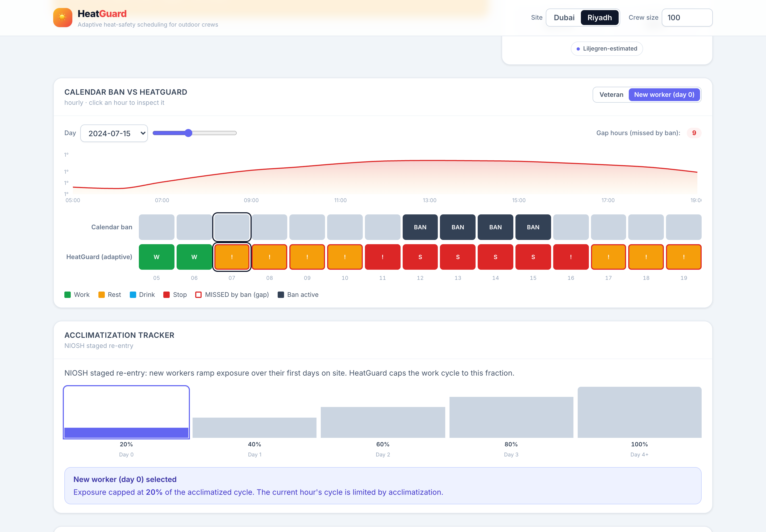Click the red Stop legend swatch
Image resolution: width=766 pixels, height=532 pixels.
[166, 295]
